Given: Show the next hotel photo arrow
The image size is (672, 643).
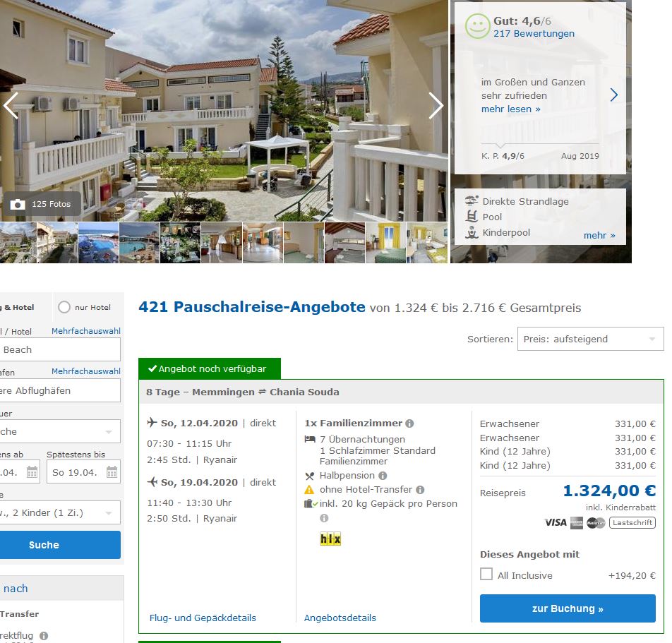Looking at the screenshot, I should pos(436,105).
